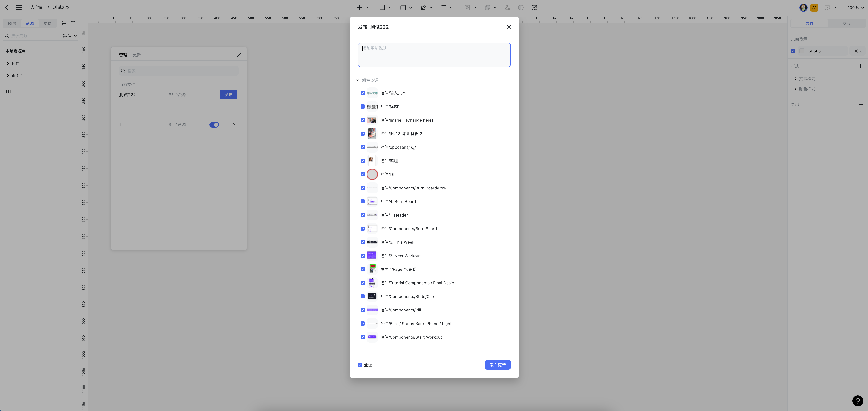Toggle the 111 library switch off
868x411 pixels.
coord(214,125)
